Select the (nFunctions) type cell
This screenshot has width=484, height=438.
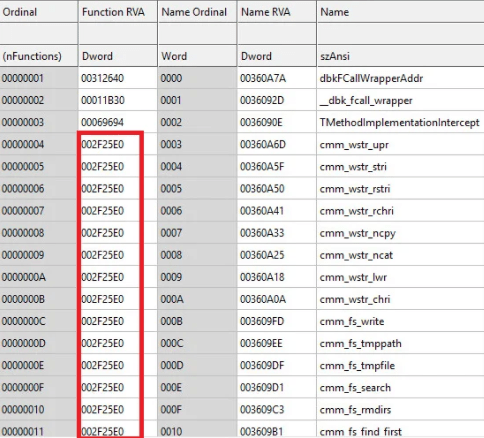[39, 56]
